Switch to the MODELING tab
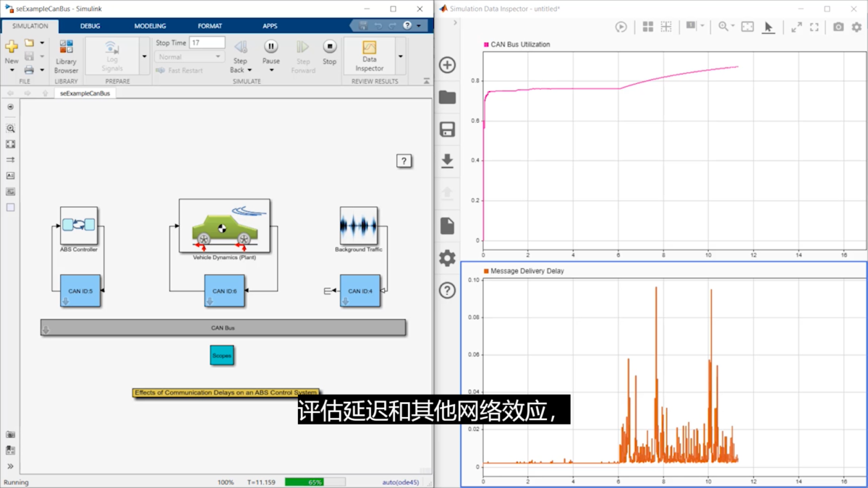Viewport: 868px width, 488px height. (150, 26)
